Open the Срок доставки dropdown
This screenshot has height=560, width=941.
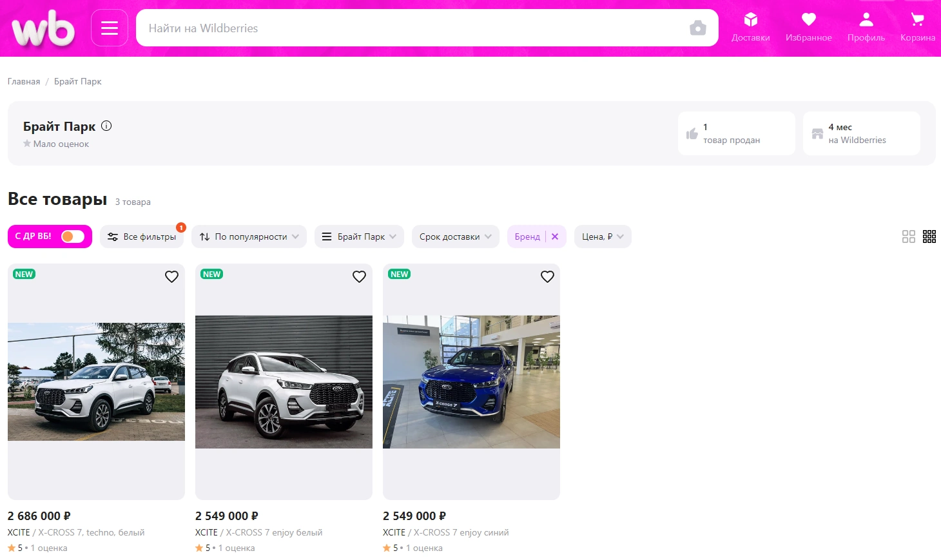coord(455,237)
